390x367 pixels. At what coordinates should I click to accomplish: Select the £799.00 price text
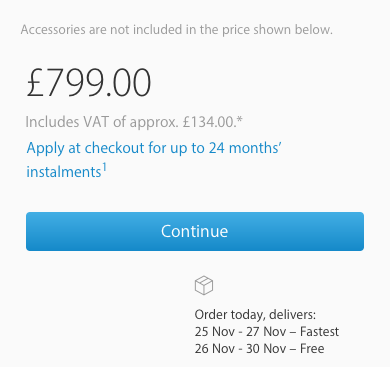[x=89, y=82]
